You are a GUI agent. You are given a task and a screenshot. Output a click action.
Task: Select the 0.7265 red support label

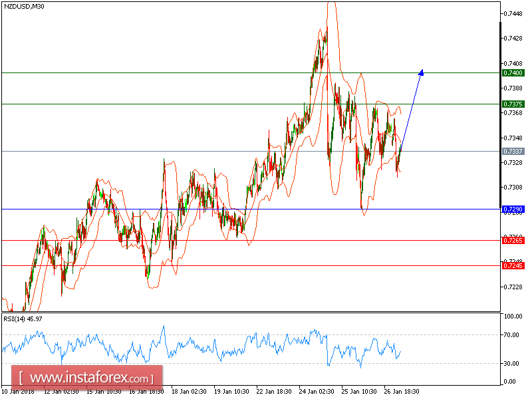513,241
